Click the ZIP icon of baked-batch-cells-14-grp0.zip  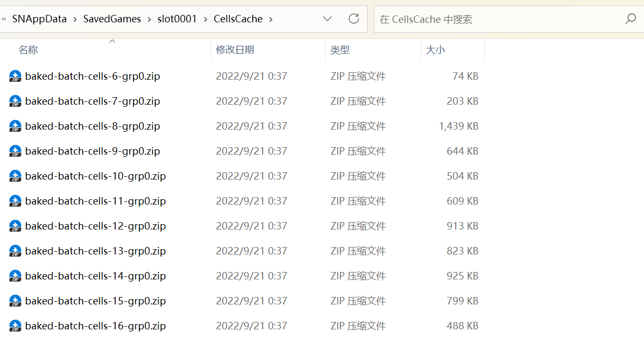coord(15,276)
